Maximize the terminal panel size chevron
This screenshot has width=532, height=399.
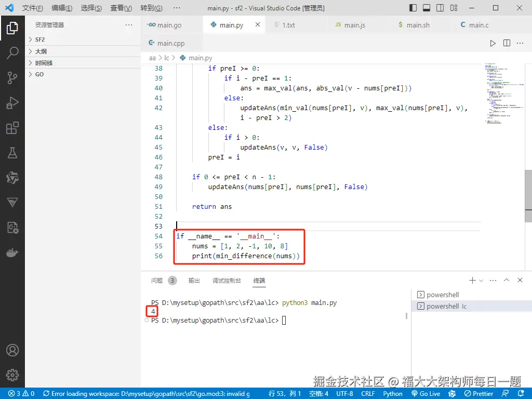pyautogui.click(x=507, y=280)
